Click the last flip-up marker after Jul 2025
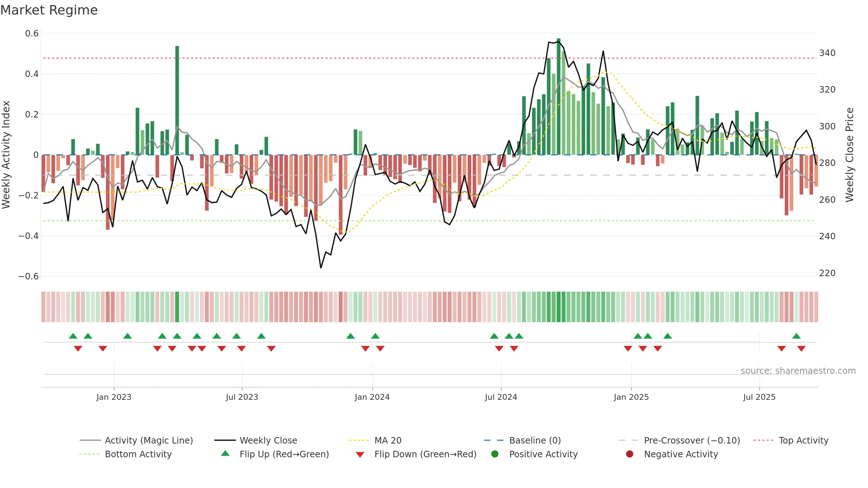868x488 pixels. 796,336
